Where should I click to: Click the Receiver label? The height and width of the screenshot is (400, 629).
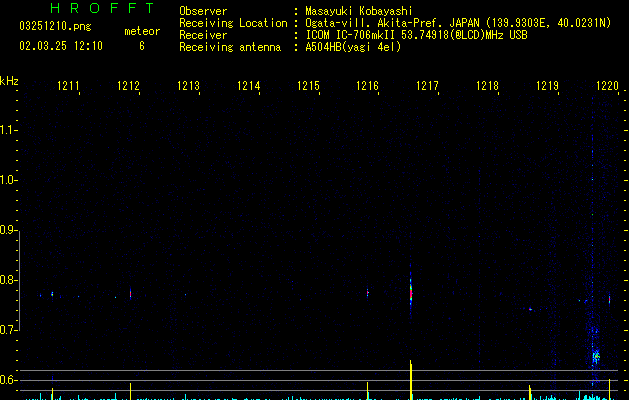203,35
